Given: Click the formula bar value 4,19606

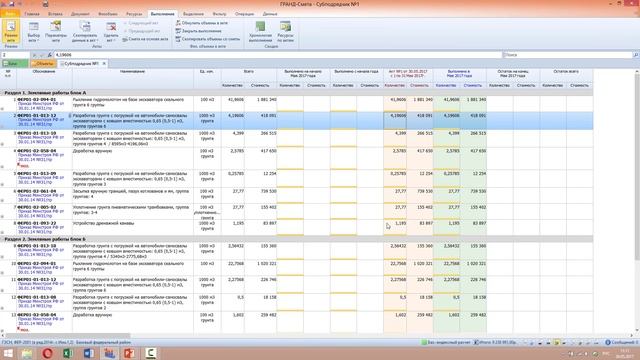Looking at the screenshot, I should (63, 55).
